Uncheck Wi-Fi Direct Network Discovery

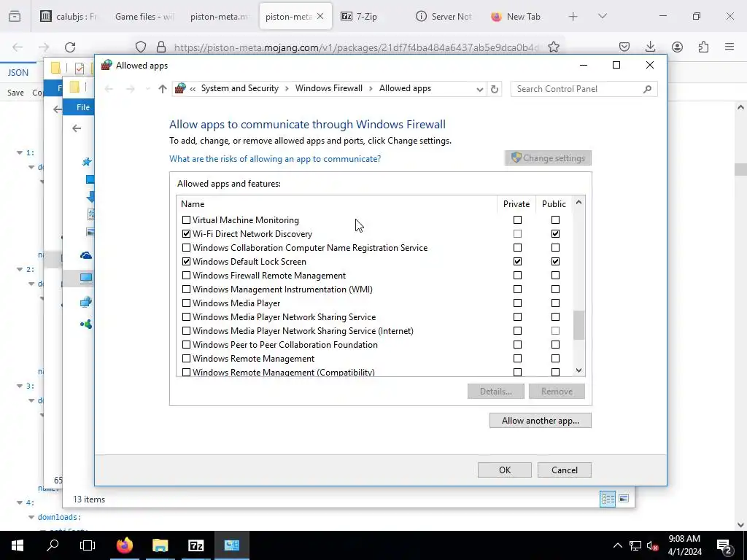tap(186, 234)
